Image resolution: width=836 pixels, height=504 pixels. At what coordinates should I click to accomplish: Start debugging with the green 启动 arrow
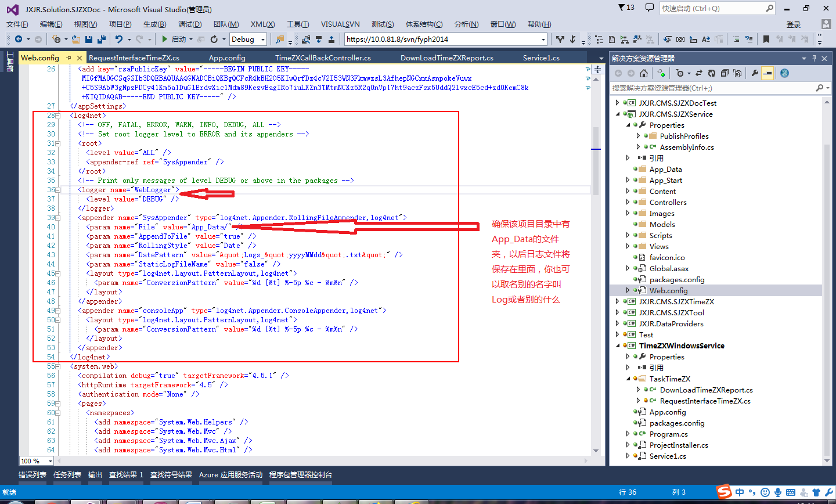[164, 39]
